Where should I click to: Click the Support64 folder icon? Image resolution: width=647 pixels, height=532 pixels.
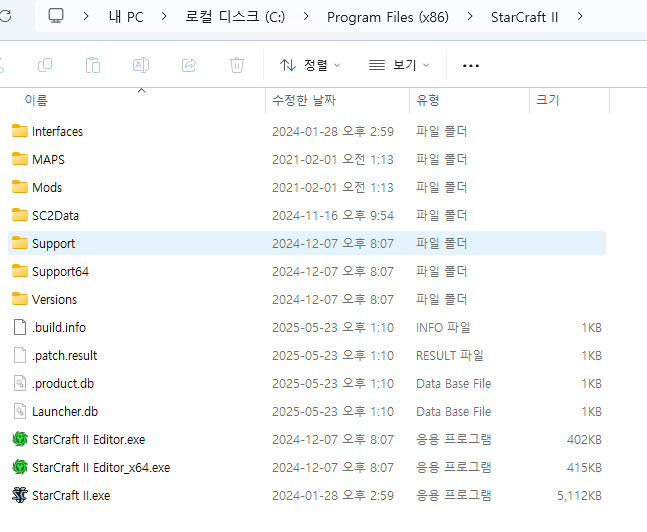click(x=20, y=271)
